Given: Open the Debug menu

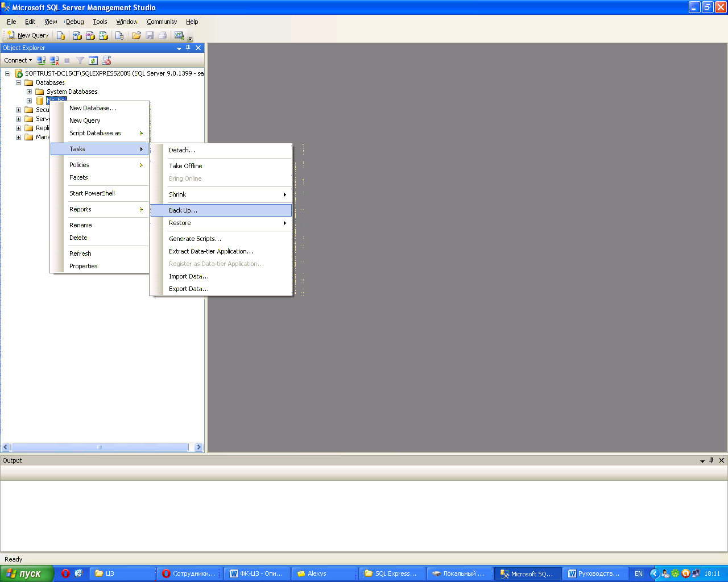Looking at the screenshot, I should (x=75, y=22).
